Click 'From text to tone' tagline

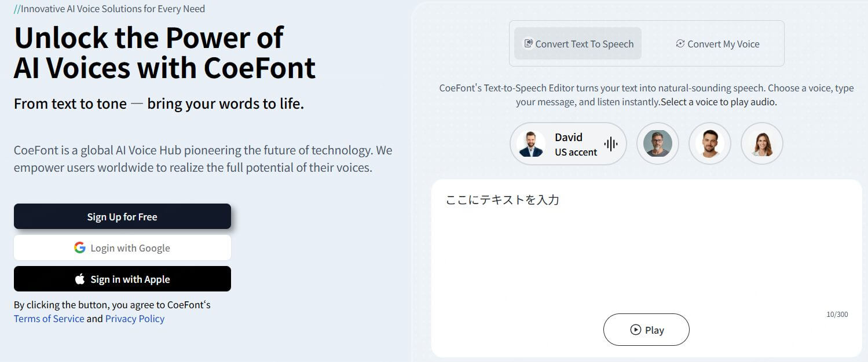tap(70, 104)
